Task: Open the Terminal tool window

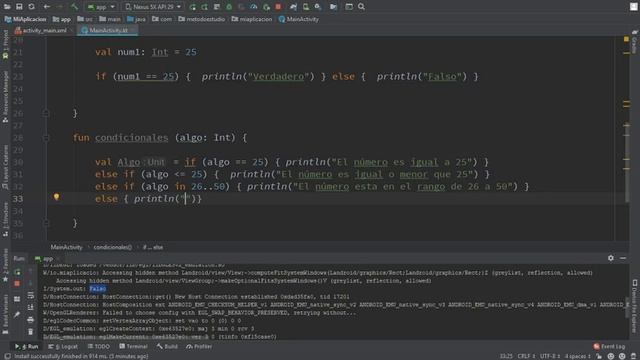Action: [133, 346]
